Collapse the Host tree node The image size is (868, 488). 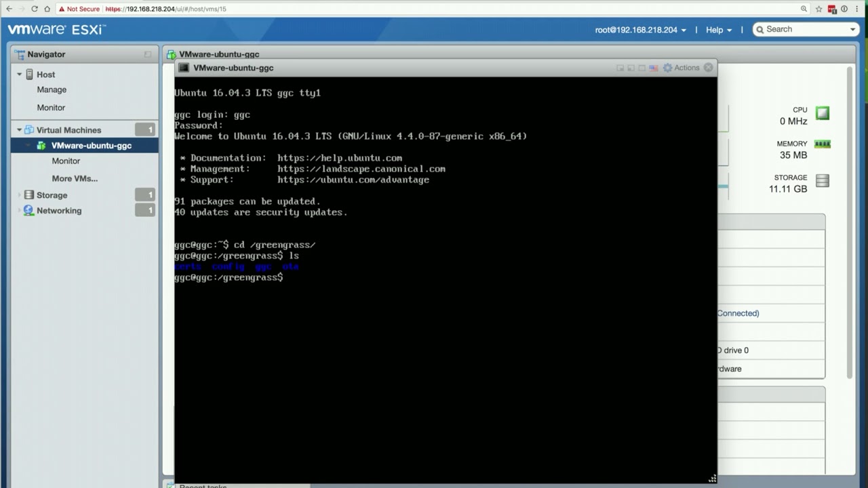(19, 75)
